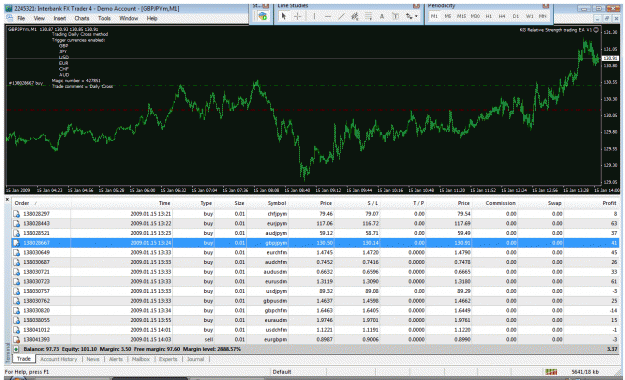Switch to the Mailbox tab
This screenshot has height=380, width=625.
click(141, 359)
